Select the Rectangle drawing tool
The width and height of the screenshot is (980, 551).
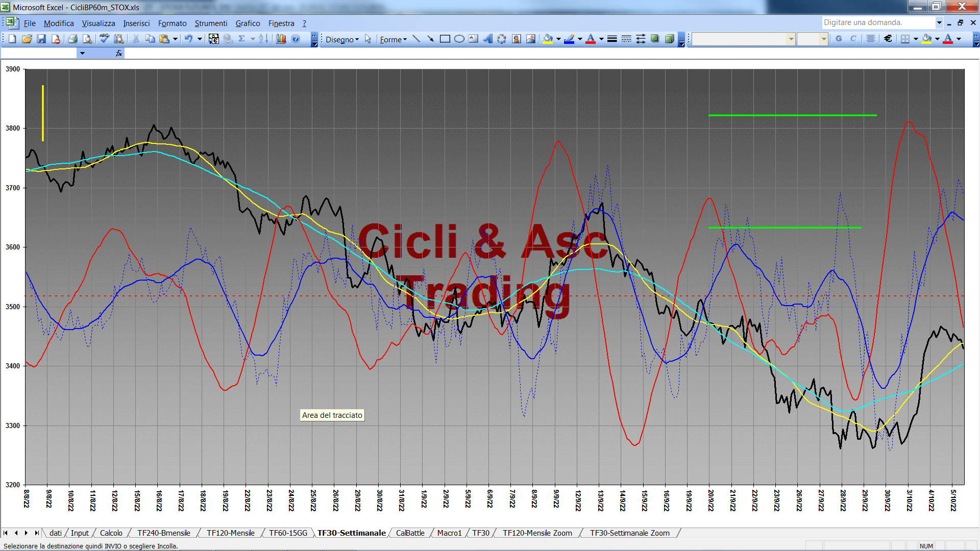click(x=445, y=39)
